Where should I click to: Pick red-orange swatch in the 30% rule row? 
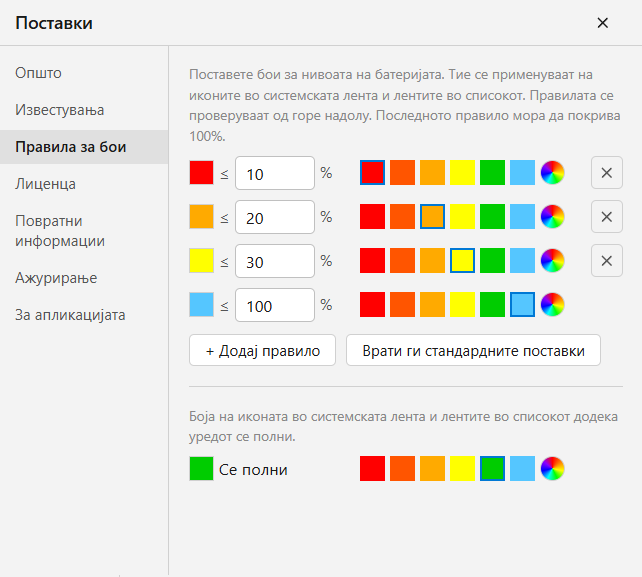[x=402, y=260]
